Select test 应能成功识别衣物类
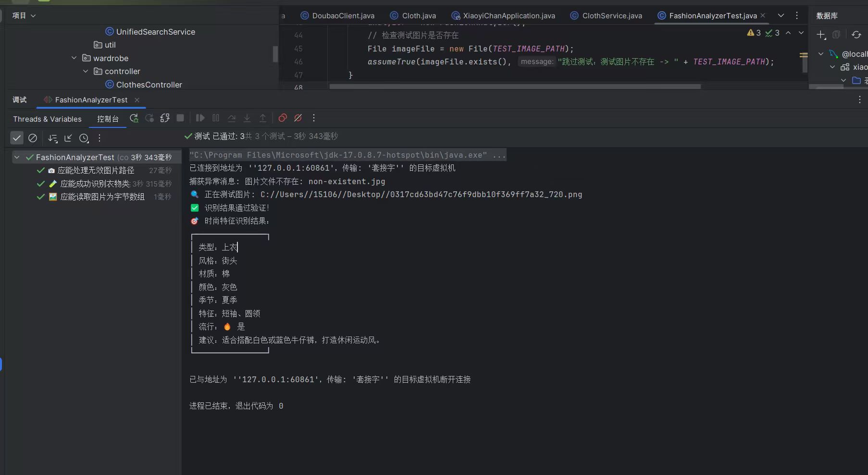This screenshot has width=868, height=475. tap(95, 184)
